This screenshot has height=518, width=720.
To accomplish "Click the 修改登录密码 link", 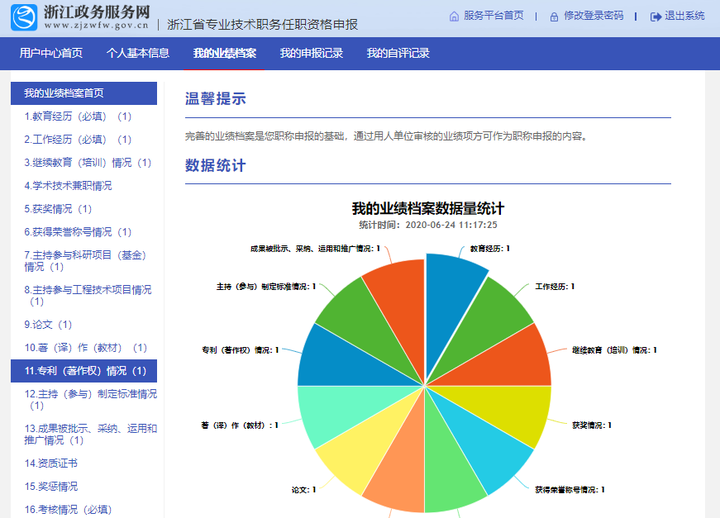I will [593, 16].
